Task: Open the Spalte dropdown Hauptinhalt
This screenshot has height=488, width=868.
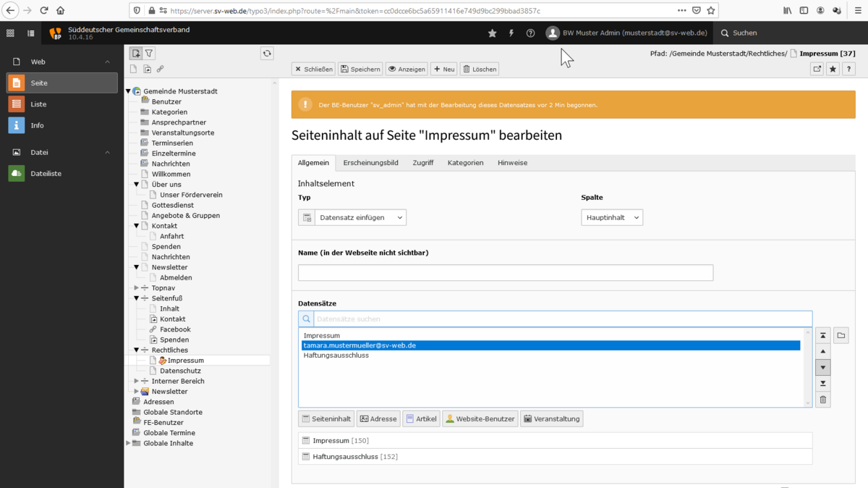Action: 612,217
